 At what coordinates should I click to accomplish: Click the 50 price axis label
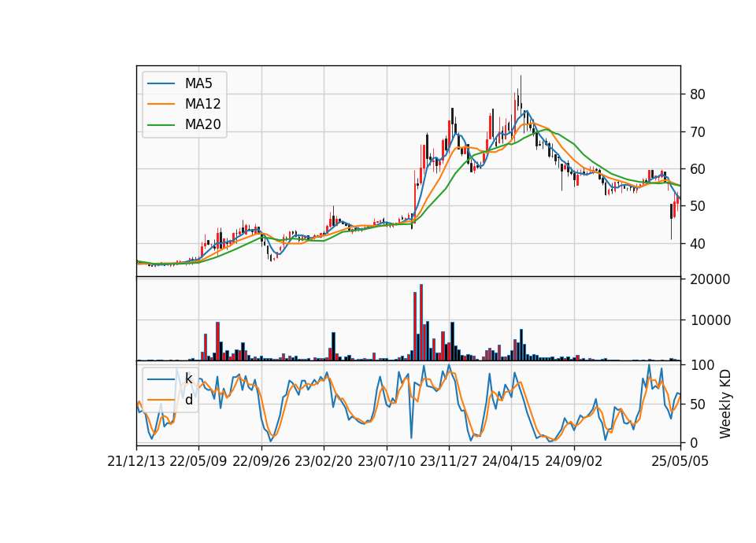(x=698, y=206)
